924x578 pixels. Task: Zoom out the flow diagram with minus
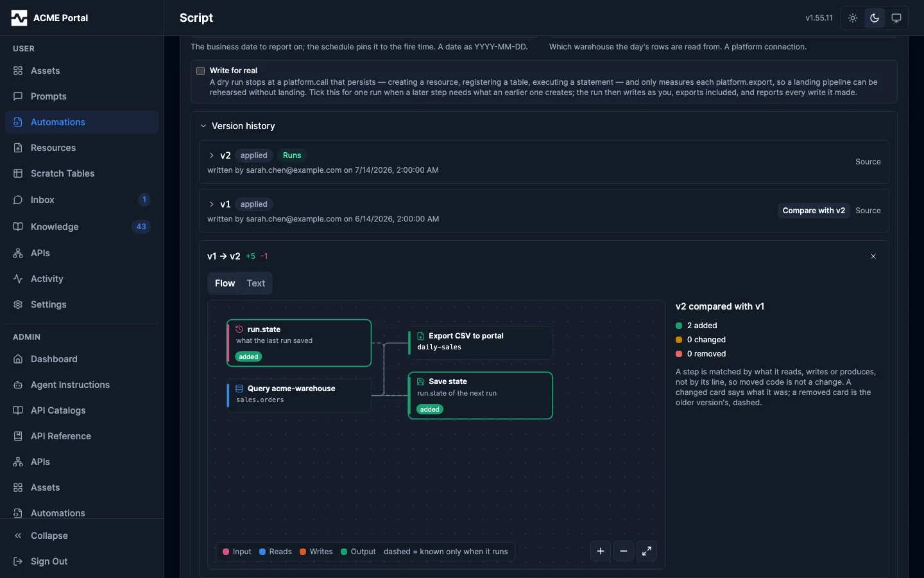[x=624, y=551]
